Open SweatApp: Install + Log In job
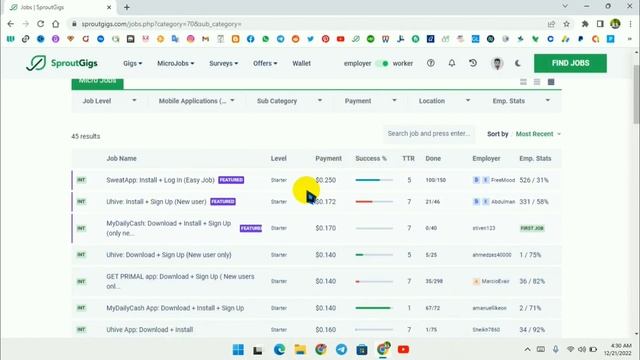This screenshot has width=640, height=360. [160, 180]
